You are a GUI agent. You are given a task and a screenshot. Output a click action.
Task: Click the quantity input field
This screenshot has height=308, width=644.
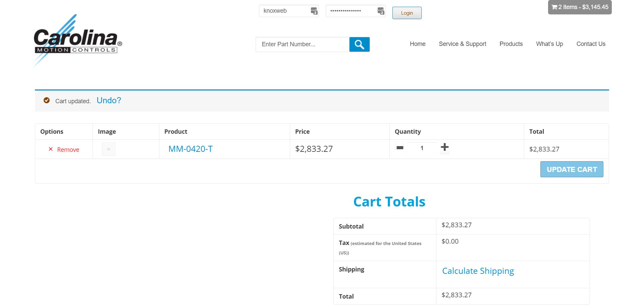pos(422,148)
